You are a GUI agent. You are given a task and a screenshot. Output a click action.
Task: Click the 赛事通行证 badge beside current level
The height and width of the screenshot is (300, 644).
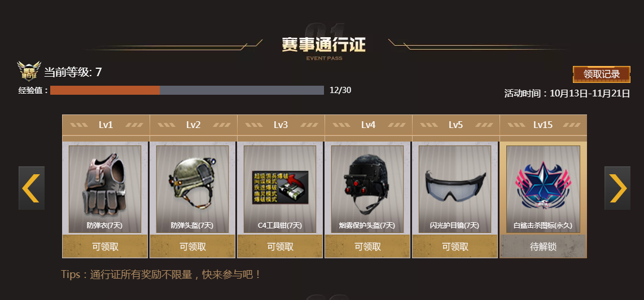tap(29, 72)
